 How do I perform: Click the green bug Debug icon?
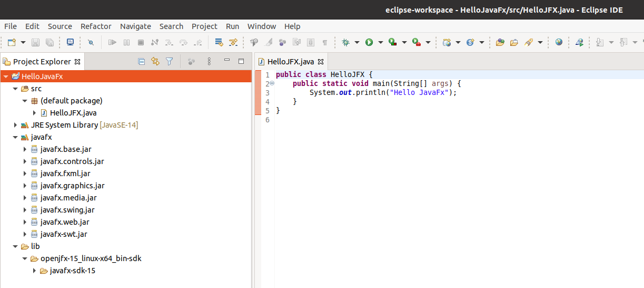pos(345,42)
